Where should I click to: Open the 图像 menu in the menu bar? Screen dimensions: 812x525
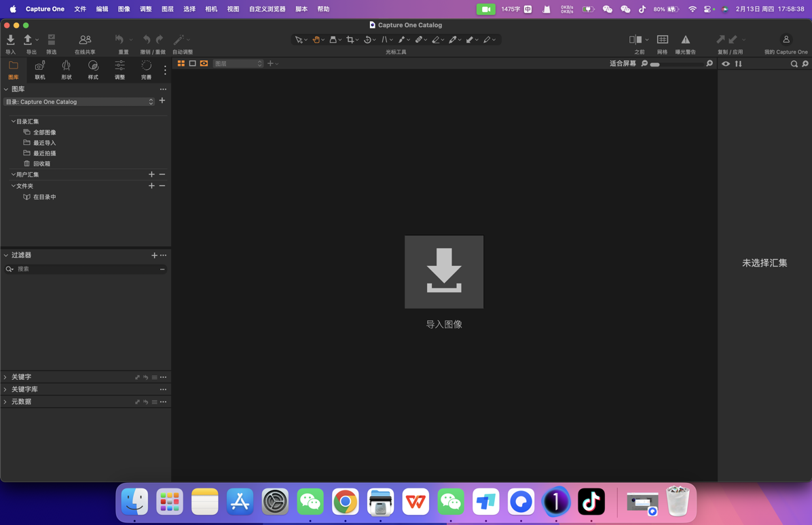click(124, 9)
